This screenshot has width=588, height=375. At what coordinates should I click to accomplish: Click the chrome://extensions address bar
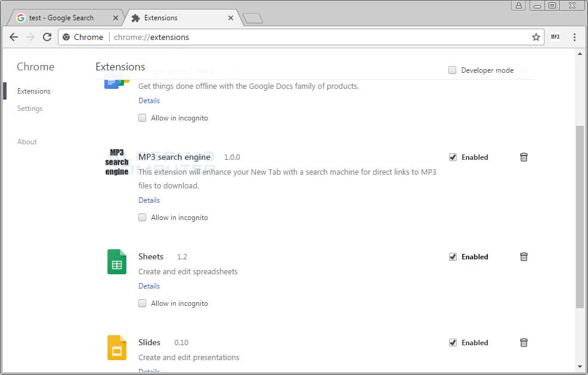click(x=301, y=37)
